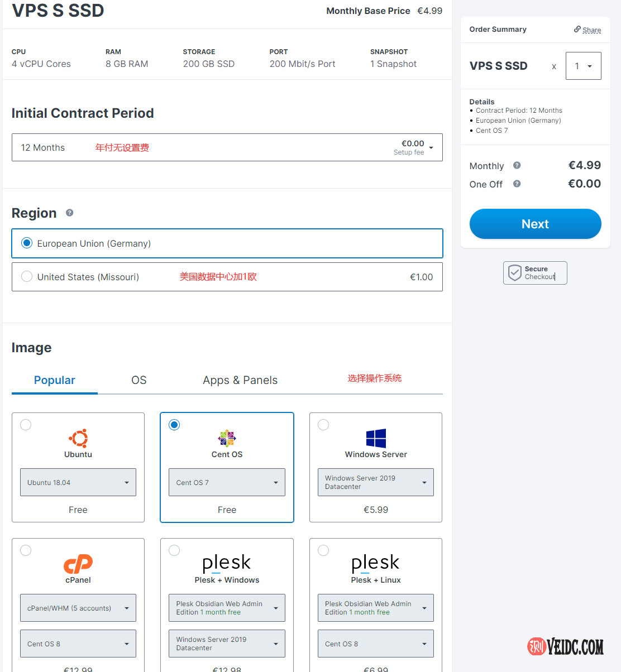The height and width of the screenshot is (672, 621).
Task: Click the €1.00 Missouri surcharge price
Action: point(422,277)
